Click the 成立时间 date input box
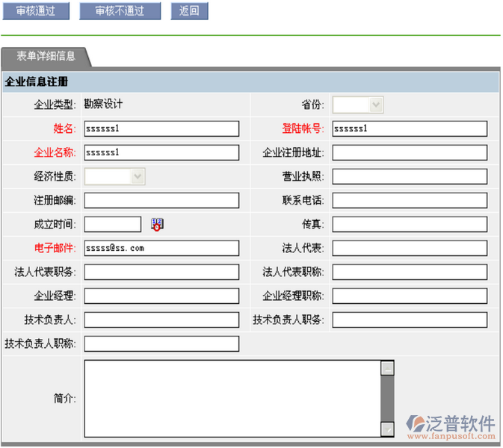 pos(112,224)
